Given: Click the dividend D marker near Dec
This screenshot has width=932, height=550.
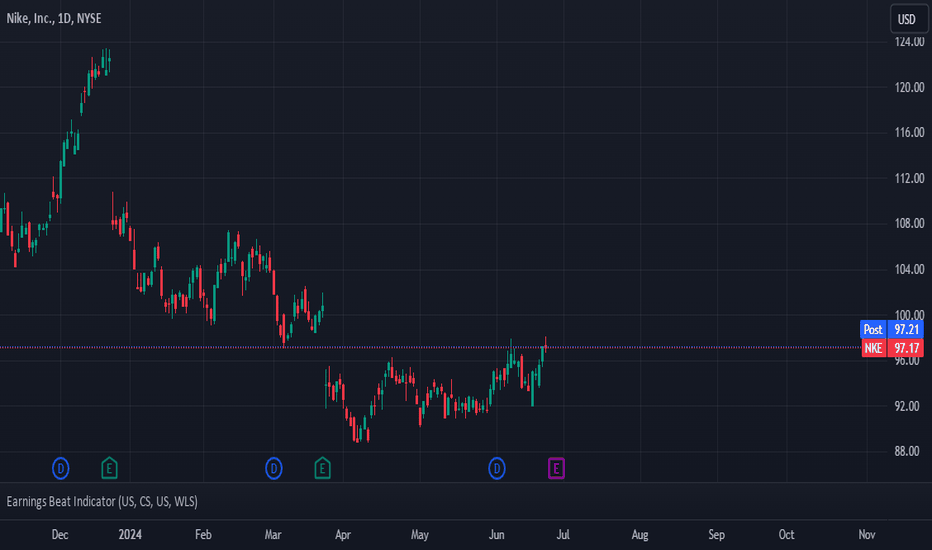Looking at the screenshot, I should [61, 469].
